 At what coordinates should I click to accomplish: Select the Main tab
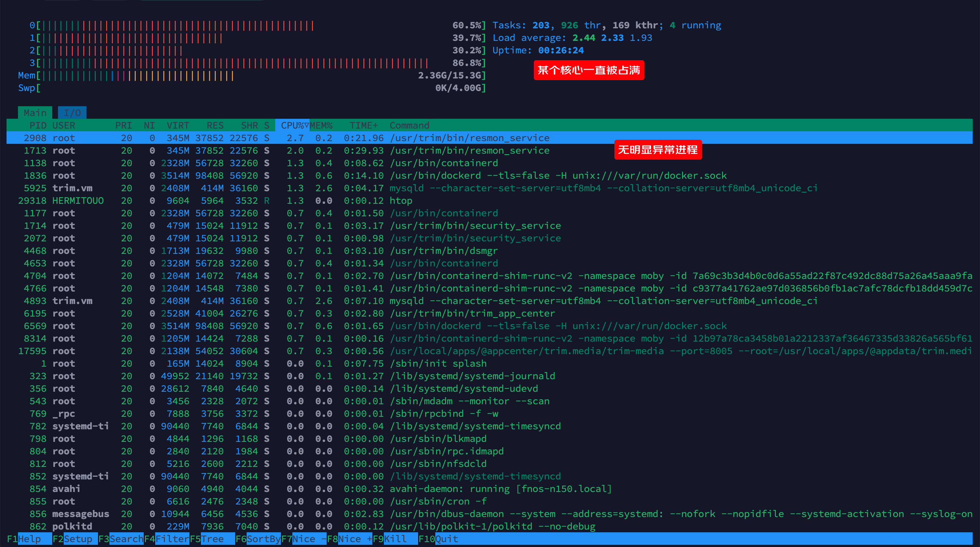35,113
